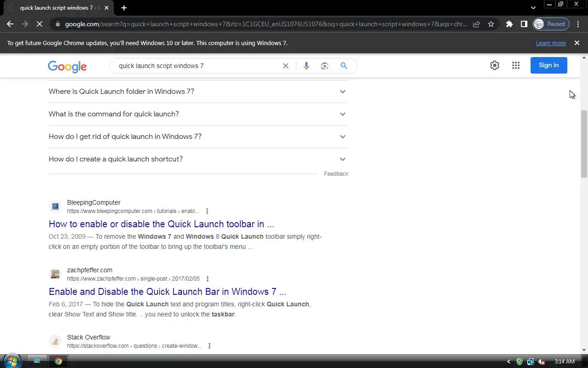Clear the search query with X
The height and width of the screenshot is (368, 588).
pos(285,66)
